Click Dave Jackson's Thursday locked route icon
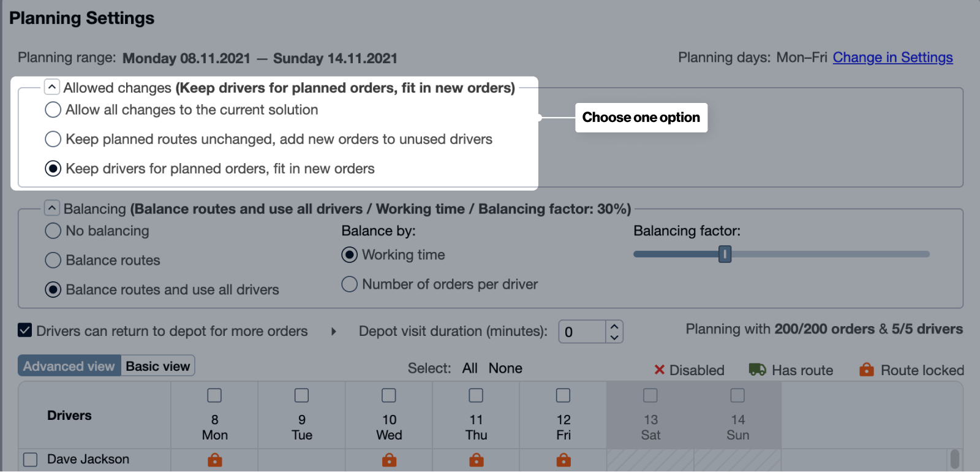Viewport: 980px width, 472px height. click(x=476, y=460)
